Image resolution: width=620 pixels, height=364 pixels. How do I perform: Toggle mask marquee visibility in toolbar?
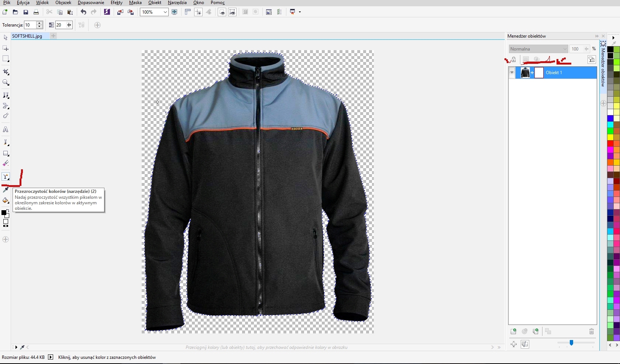222,12
